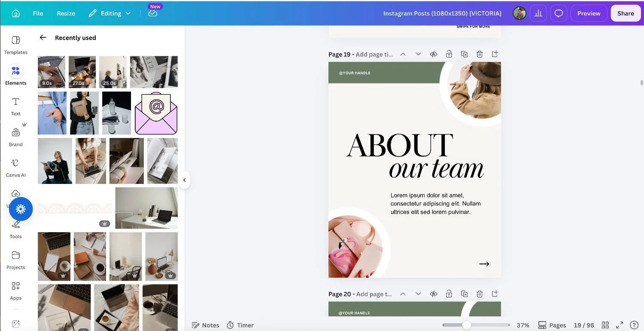This screenshot has width=644, height=331.
Task: Select the white desk with laptop photo
Action: [146, 208]
